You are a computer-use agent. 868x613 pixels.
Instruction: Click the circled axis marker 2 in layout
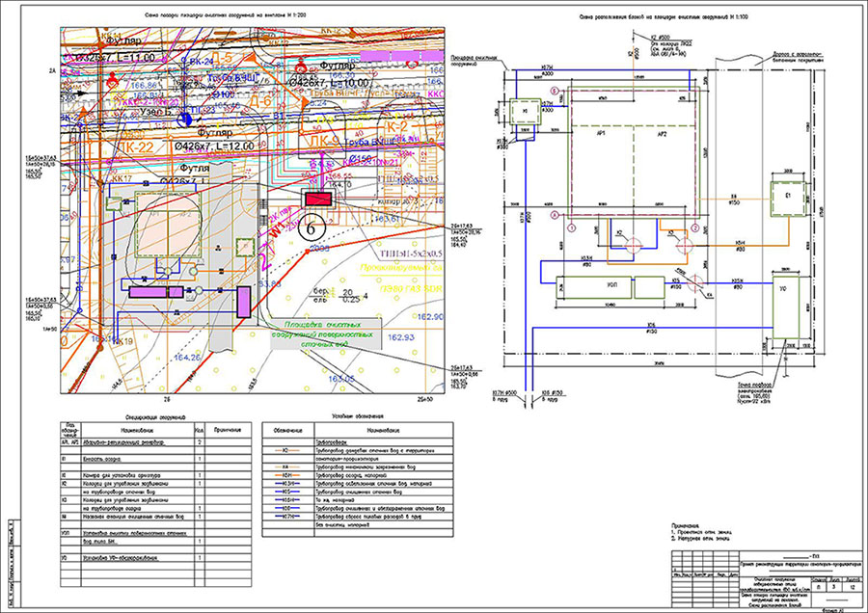click(695, 227)
